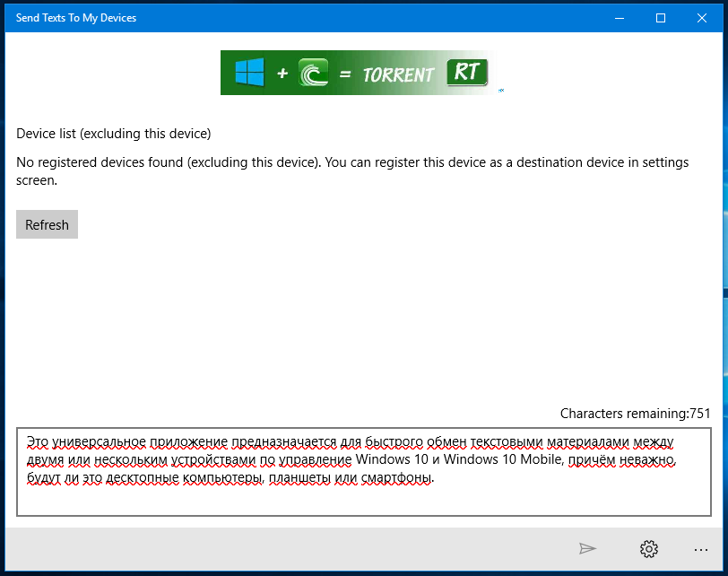728x576 pixels.
Task: Click inside the Russian message text box
Action: (x=363, y=472)
